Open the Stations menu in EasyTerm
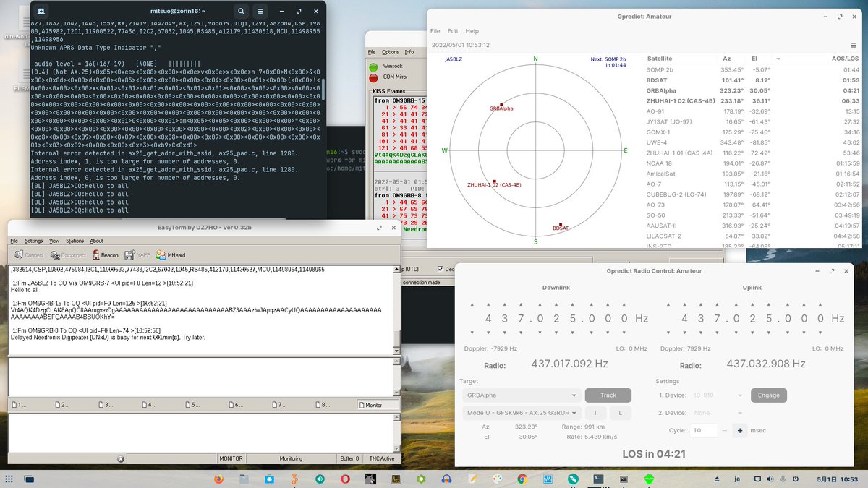This screenshot has height=488, width=868. click(x=75, y=241)
